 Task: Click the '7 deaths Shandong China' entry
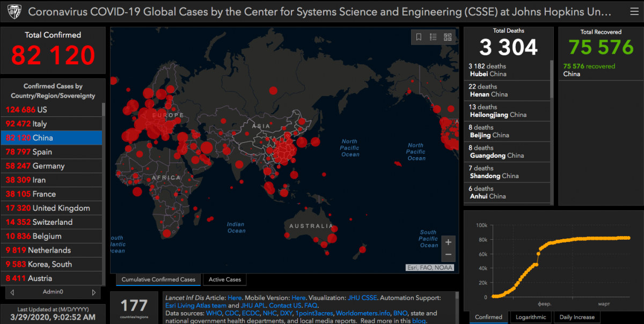click(507, 172)
